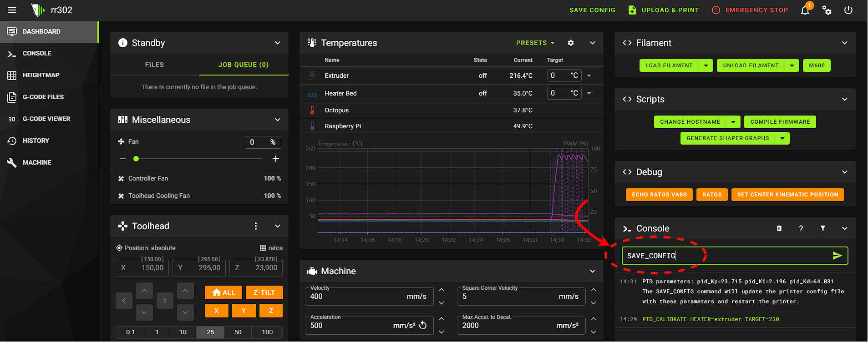Viewport: 868px width, 342px height.
Task: Click the X position input field
Action: coord(142,268)
